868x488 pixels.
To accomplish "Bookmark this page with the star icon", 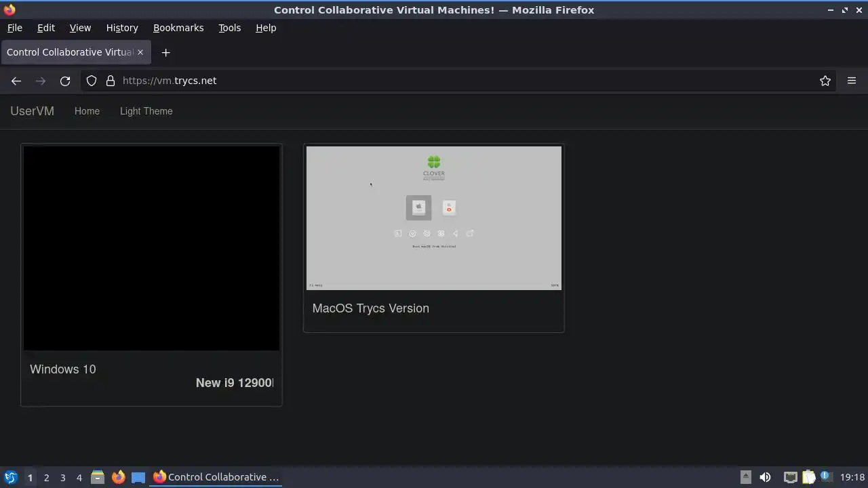I will pos(825,81).
